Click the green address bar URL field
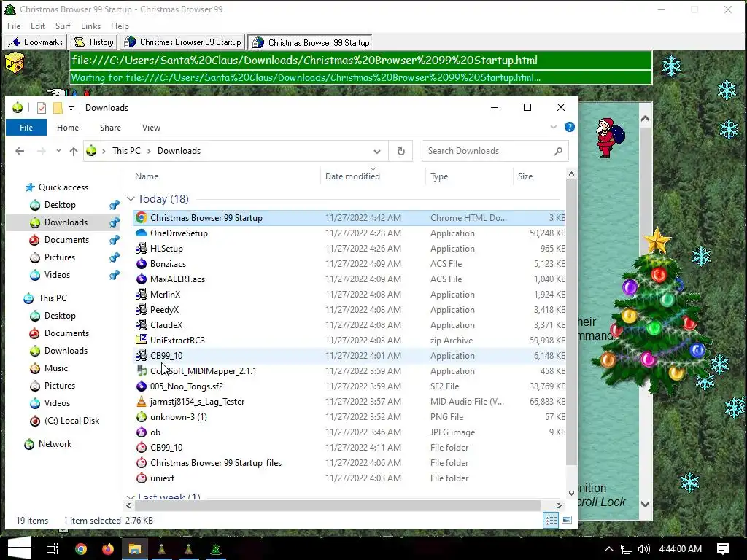This screenshot has height=560, width=747. pos(360,61)
